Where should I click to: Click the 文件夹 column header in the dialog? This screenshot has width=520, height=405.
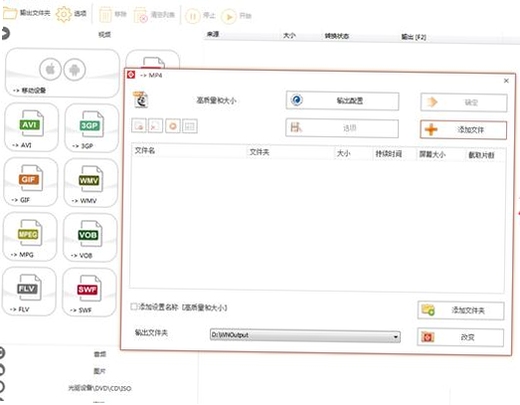pyautogui.click(x=259, y=152)
